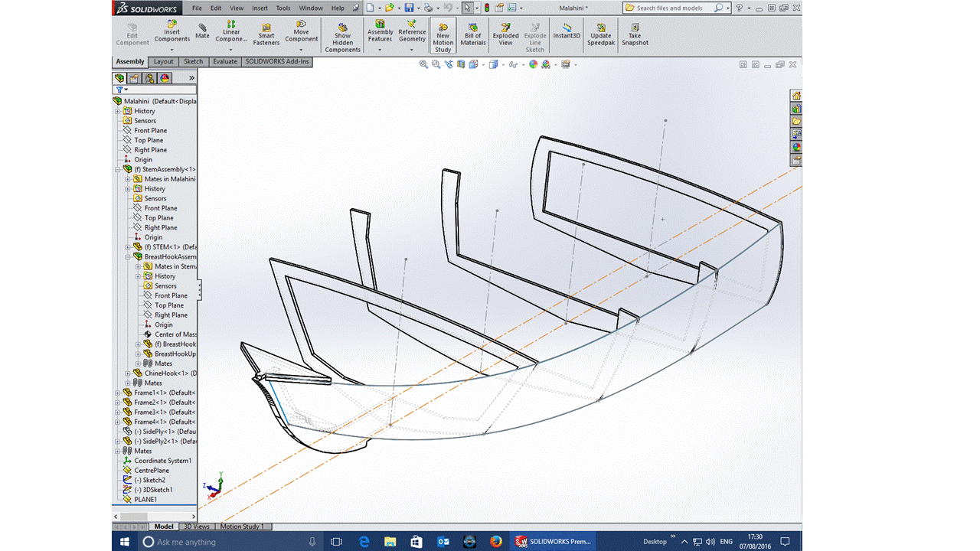Viewport: 980px width, 551px height.
Task: Open the File menu
Action: (x=197, y=8)
